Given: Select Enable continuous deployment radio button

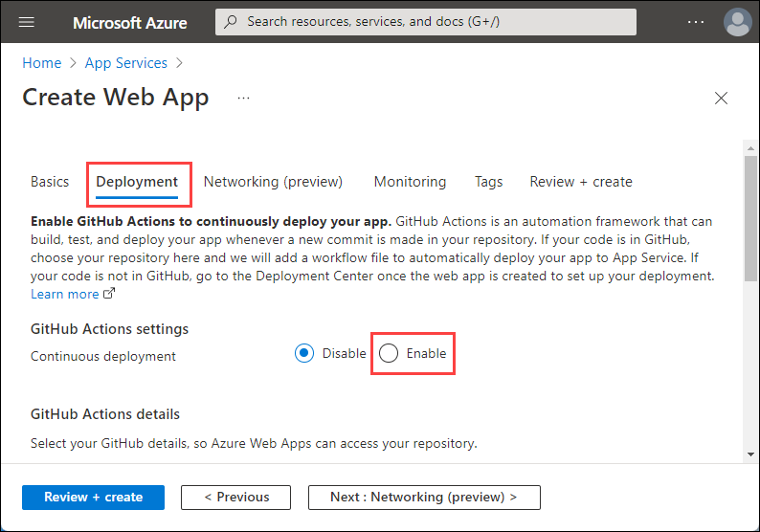Looking at the screenshot, I should pos(389,353).
